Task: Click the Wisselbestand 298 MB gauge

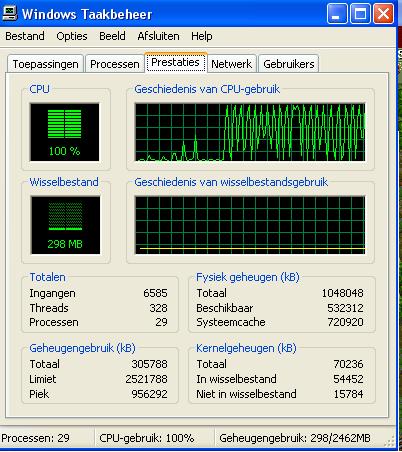Action: (65, 225)
